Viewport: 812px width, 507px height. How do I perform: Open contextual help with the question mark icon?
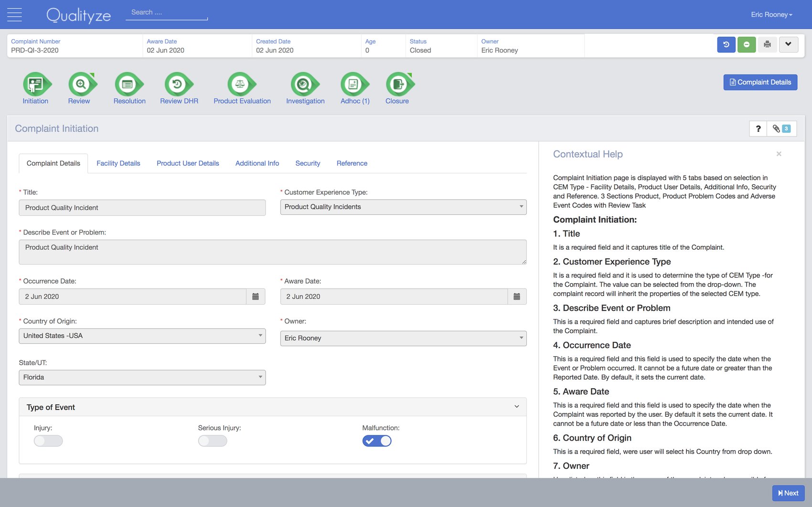(758, 128)
